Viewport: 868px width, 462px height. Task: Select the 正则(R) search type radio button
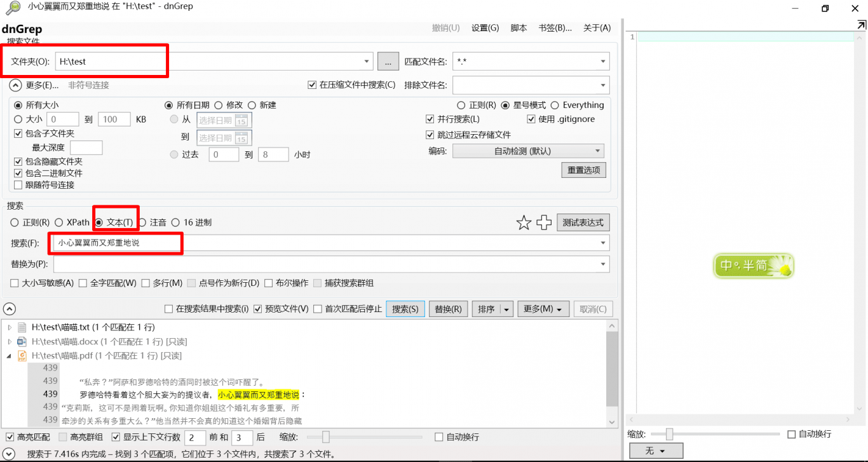[15, 222]
